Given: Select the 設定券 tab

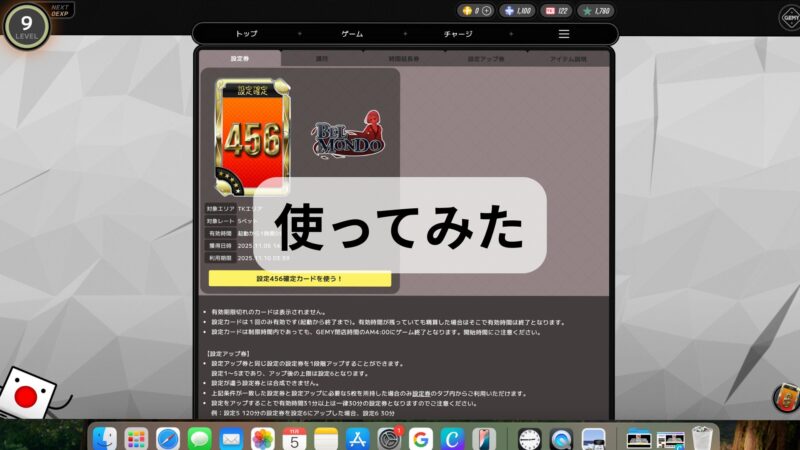Looking at the screenshot, I should click(x=240, y=59).
